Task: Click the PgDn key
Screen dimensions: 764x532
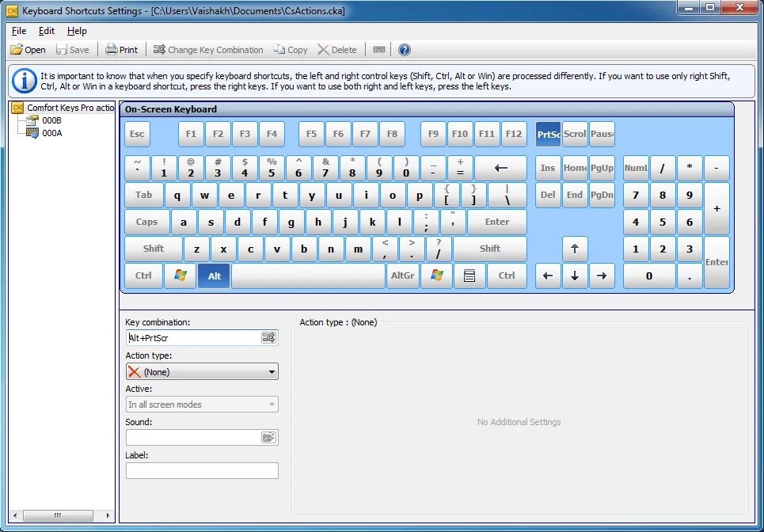Action: [x=602, y=196]
